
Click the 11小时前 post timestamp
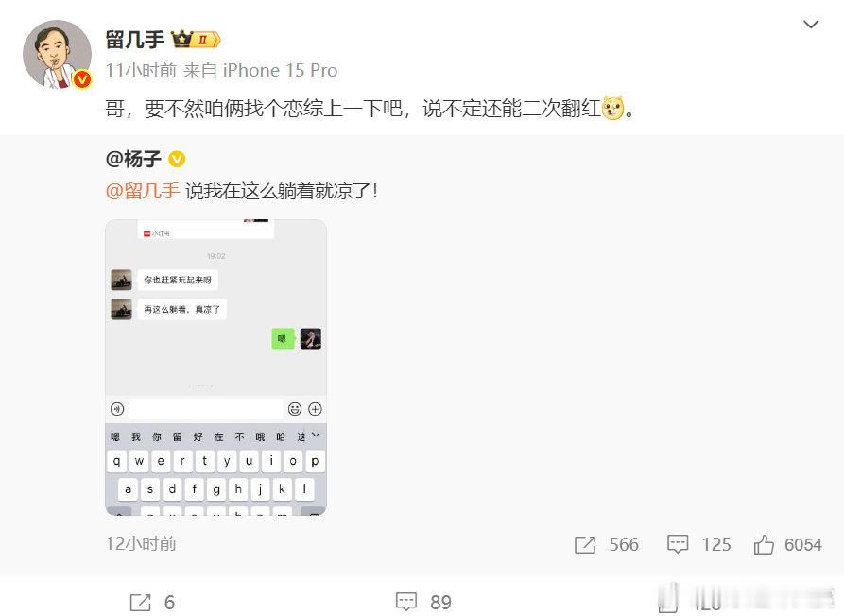pyautogui.click(x=141, y=70)
